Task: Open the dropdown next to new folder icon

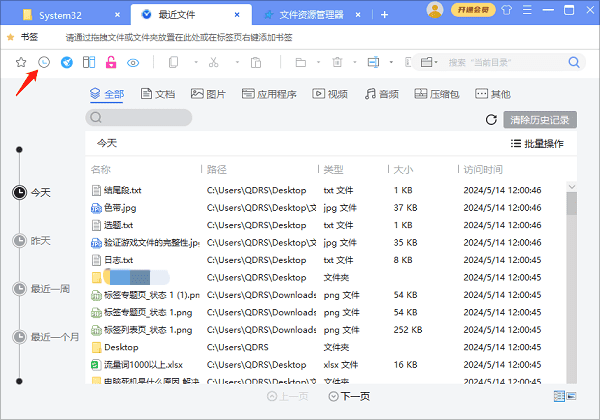Action: [318, 62]
